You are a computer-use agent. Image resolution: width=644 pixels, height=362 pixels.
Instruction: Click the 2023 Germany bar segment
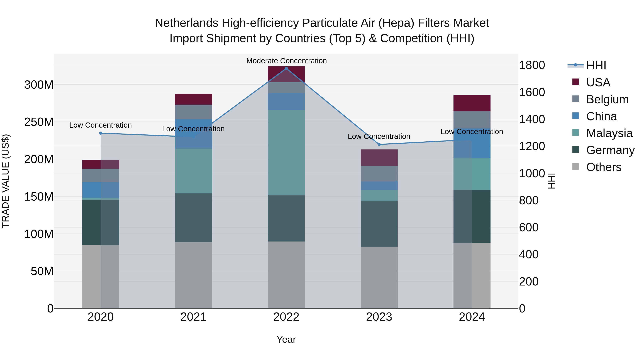pos(379,224)
